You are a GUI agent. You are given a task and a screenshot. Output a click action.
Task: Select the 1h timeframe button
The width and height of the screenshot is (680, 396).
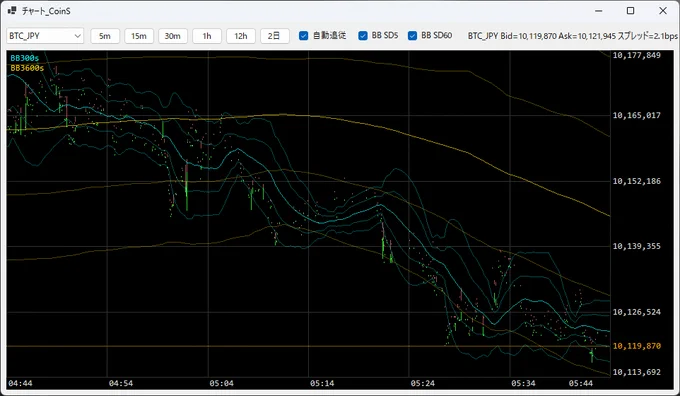click(x=207, y=36)
